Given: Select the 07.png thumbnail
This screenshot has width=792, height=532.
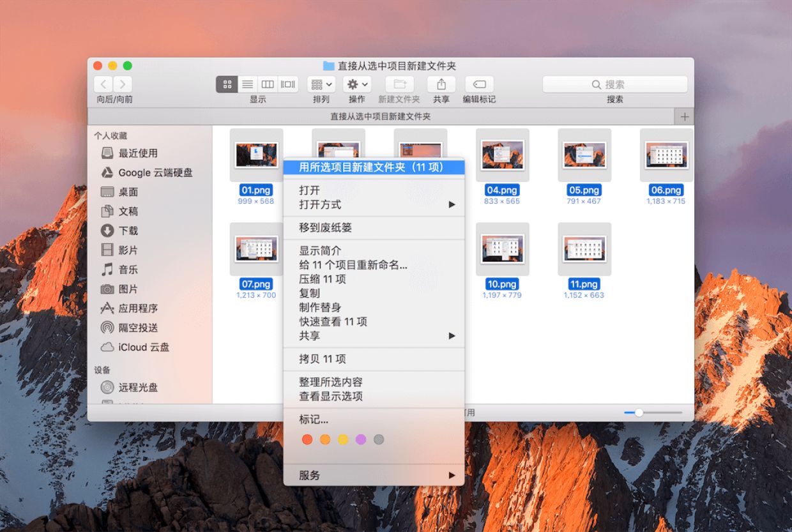Looking at the screenshot, I should click(x=256, y=249).
